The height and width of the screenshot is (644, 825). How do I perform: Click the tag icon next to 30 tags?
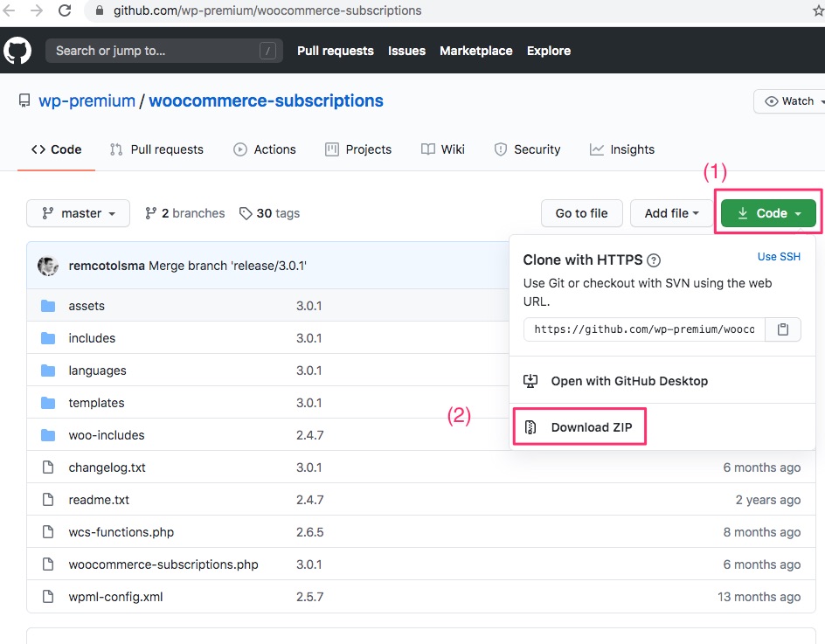(246, 213)
